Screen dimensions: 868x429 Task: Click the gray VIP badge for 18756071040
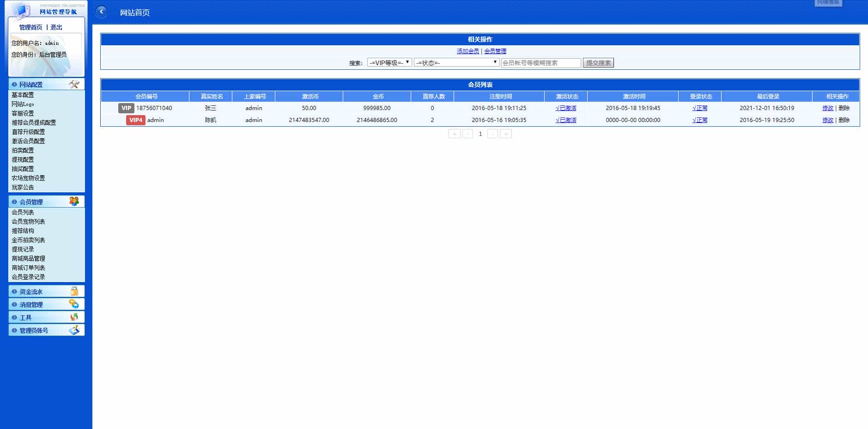pyautogui.click(x=126, y=108)
